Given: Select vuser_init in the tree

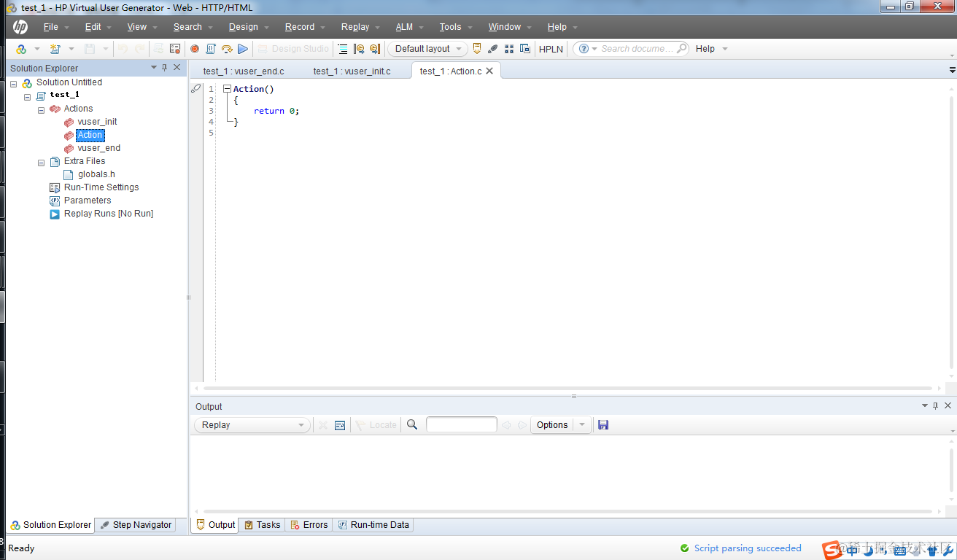Looking at the screenshot, I should pos(97,122).
